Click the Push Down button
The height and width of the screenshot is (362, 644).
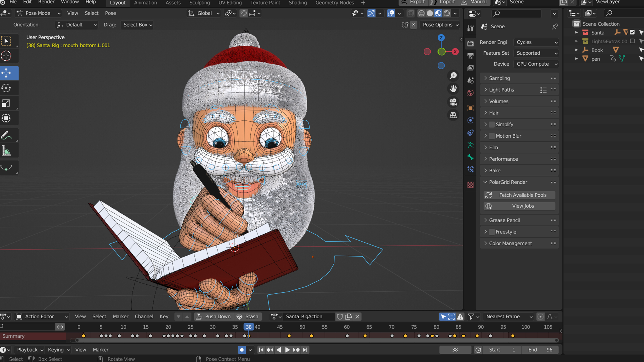[x=214, y=317]
